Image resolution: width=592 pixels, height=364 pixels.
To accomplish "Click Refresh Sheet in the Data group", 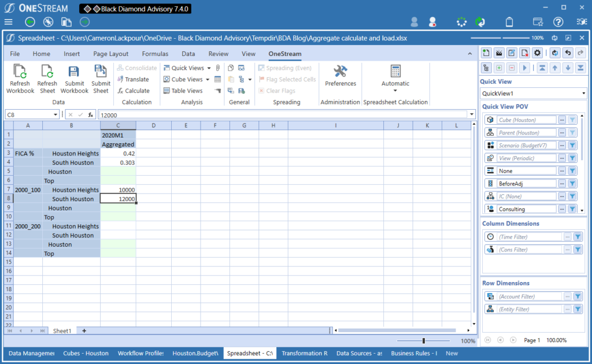I will [47, 79].
